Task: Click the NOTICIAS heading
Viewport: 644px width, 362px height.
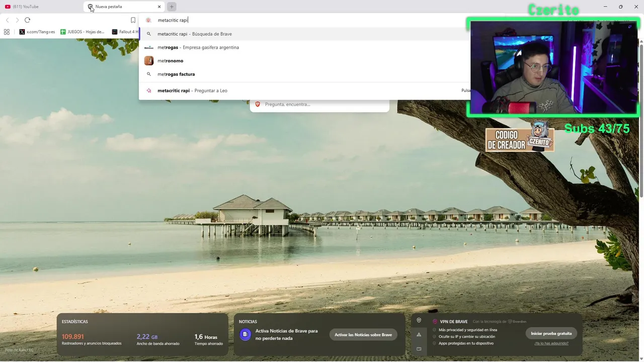Action: (248, 322)
